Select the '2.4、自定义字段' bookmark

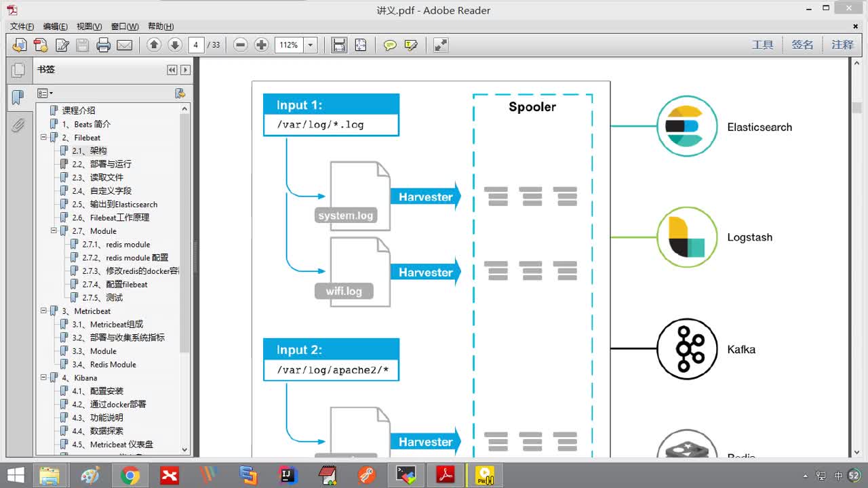point(102,191)
